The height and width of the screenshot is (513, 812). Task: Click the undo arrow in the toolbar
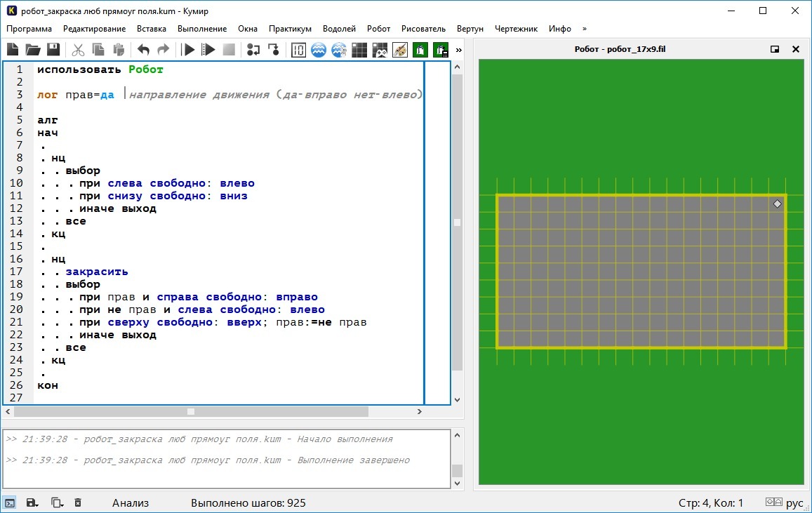click(x=143, y=50)
